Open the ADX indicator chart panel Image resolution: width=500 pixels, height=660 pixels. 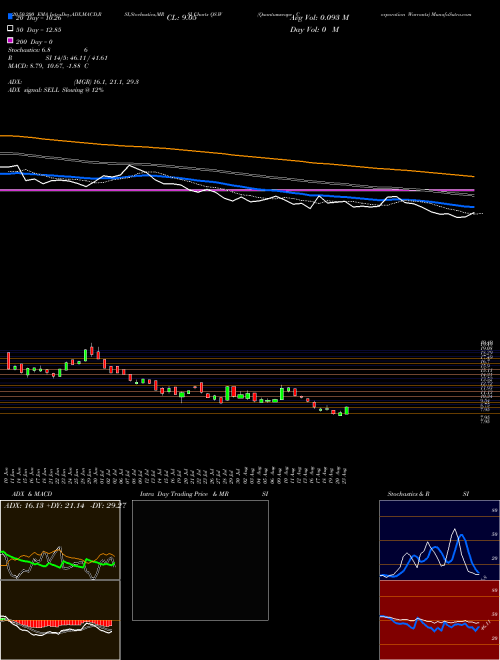60,540
